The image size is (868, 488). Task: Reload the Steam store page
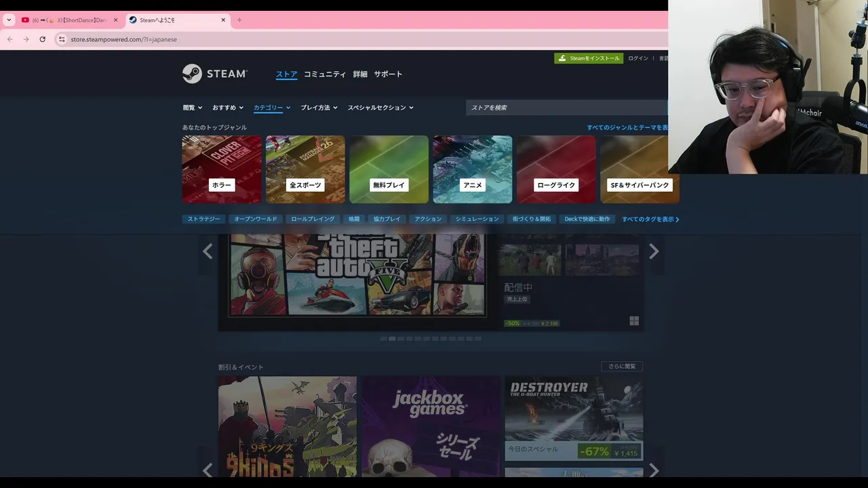click(43, 39)
